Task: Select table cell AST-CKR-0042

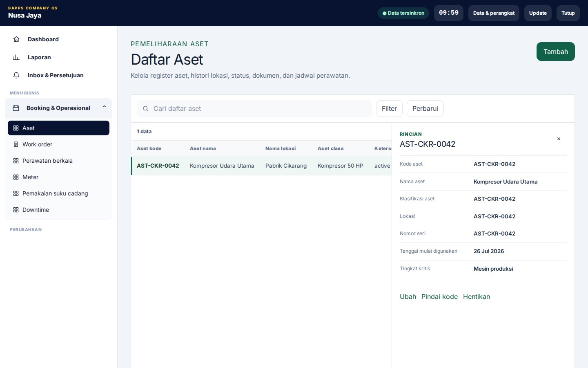Action: coord(158,166)
